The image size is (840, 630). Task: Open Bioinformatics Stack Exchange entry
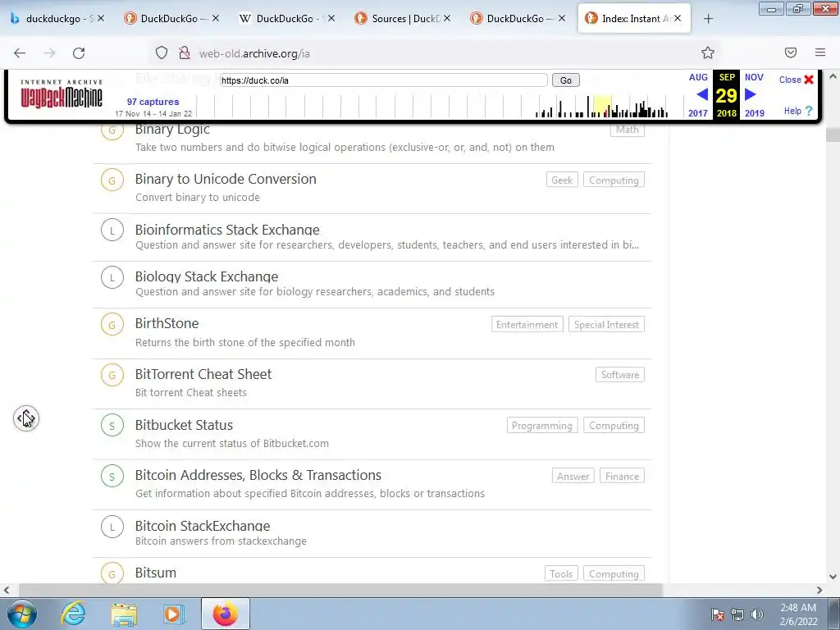click(x=227, y=230)
